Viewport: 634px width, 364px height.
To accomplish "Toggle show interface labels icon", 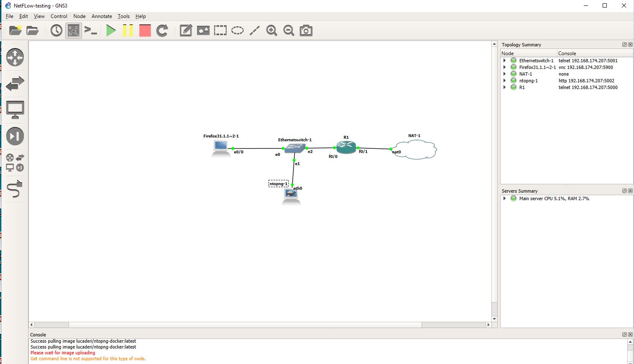I will pos(74,31).
